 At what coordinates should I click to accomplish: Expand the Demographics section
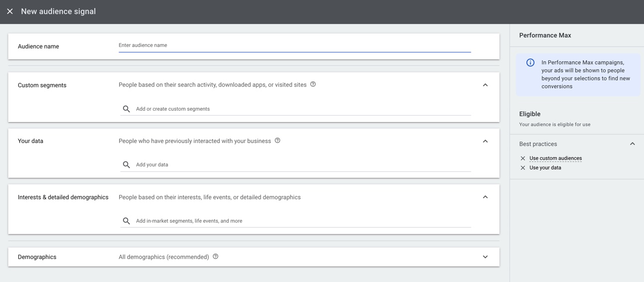point(485,257)
